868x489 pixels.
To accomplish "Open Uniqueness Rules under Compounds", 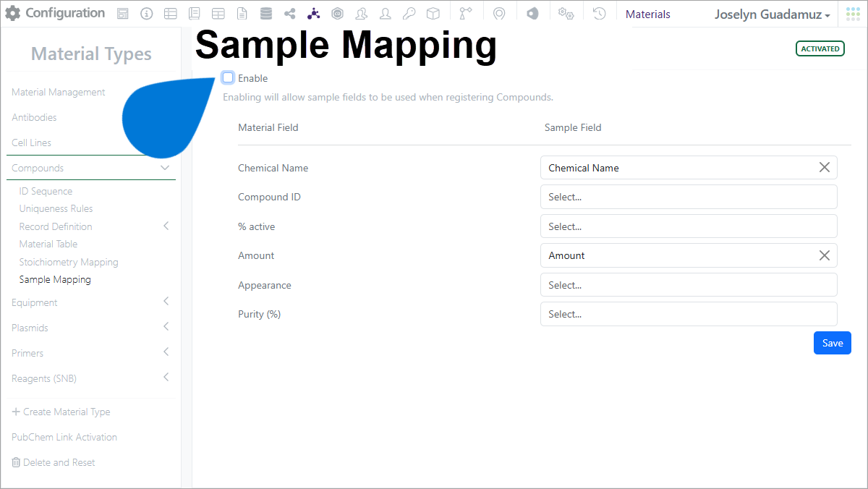I will 56,208.
